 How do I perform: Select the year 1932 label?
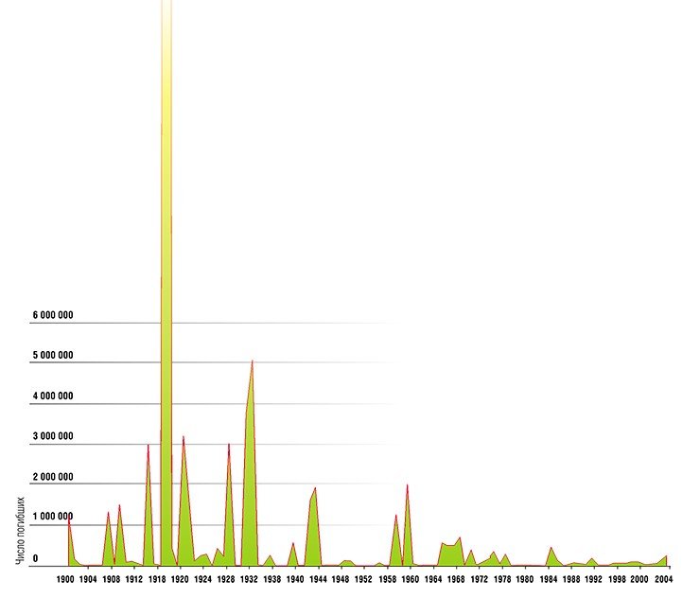pyautogui.click(x=249, y=580)
